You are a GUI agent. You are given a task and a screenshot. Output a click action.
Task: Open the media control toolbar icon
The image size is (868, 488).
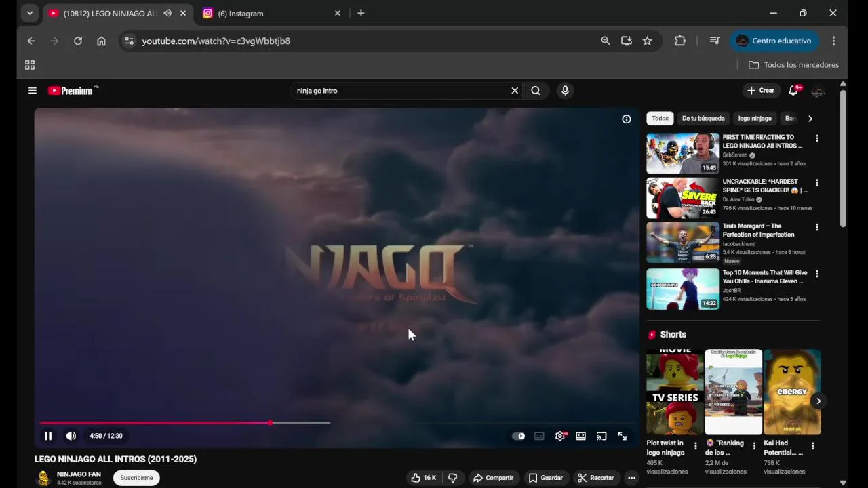pos(715,41)
